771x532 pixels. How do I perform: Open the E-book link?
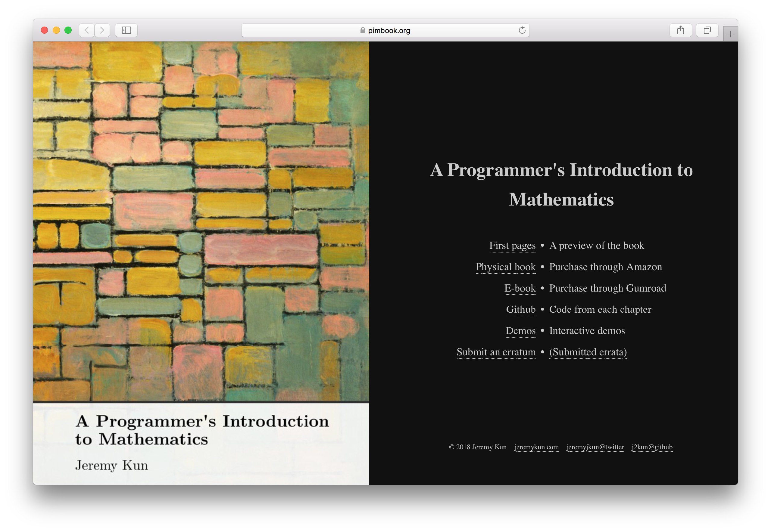pyautogui.click(x=520, y=288)
